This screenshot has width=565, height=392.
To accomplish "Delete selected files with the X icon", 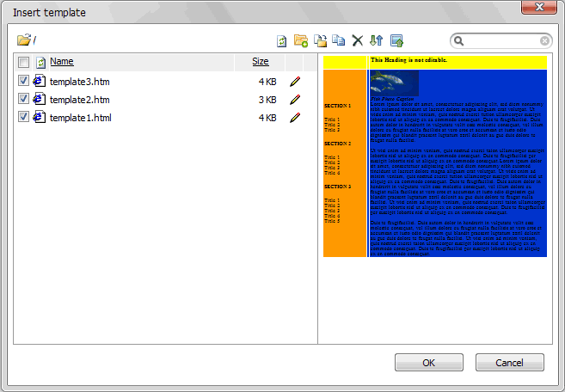I will tap(358, 40).
